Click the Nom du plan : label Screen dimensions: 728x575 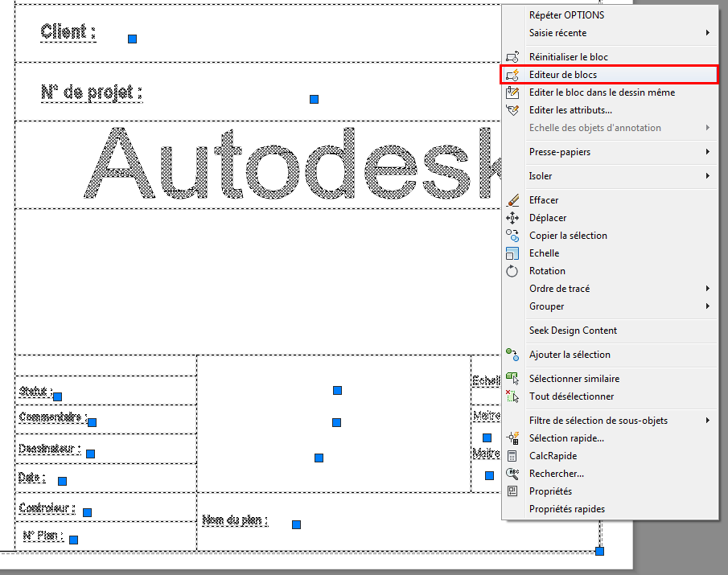235,520
